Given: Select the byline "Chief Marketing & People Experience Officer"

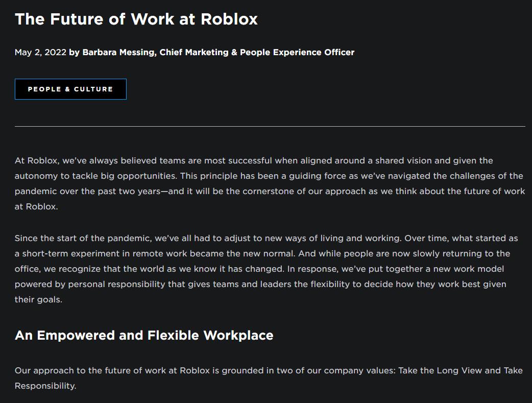Looking at the screenshot, I should coord(255,52).
